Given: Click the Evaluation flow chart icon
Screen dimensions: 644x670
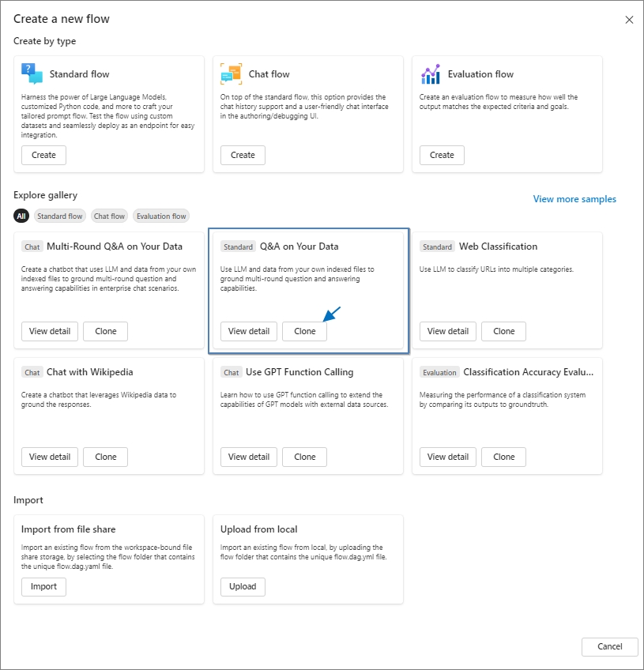Looking at the screenshot, I should (431, 74).
